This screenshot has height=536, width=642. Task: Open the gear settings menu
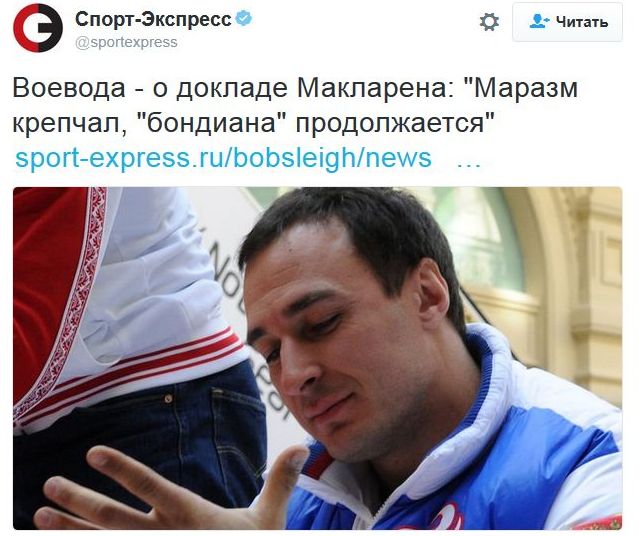pos(489,22)
